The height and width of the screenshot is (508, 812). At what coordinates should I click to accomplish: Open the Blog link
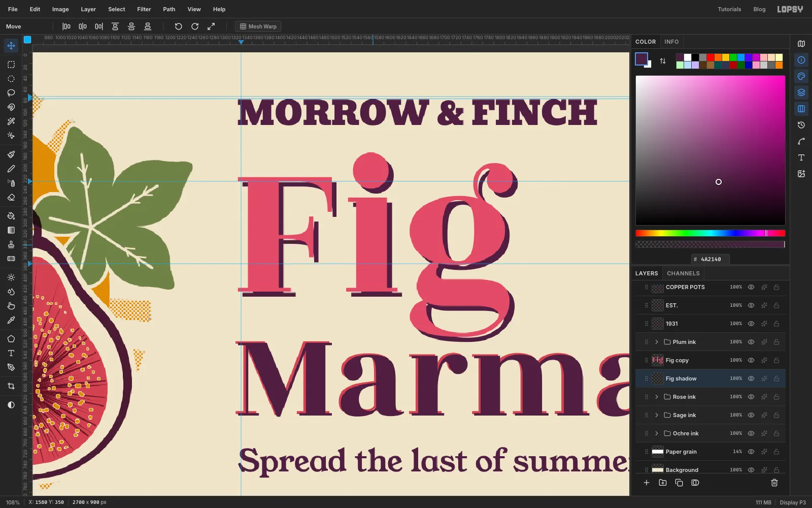coord(759,9)
